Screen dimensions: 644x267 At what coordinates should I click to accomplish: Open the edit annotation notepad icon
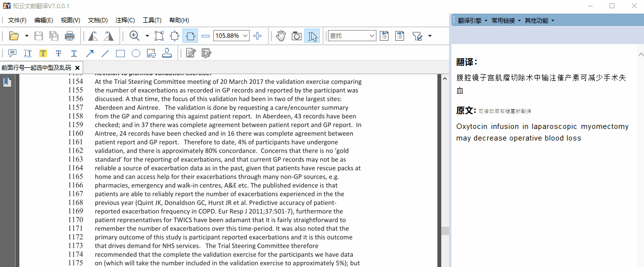click(191, 53)
